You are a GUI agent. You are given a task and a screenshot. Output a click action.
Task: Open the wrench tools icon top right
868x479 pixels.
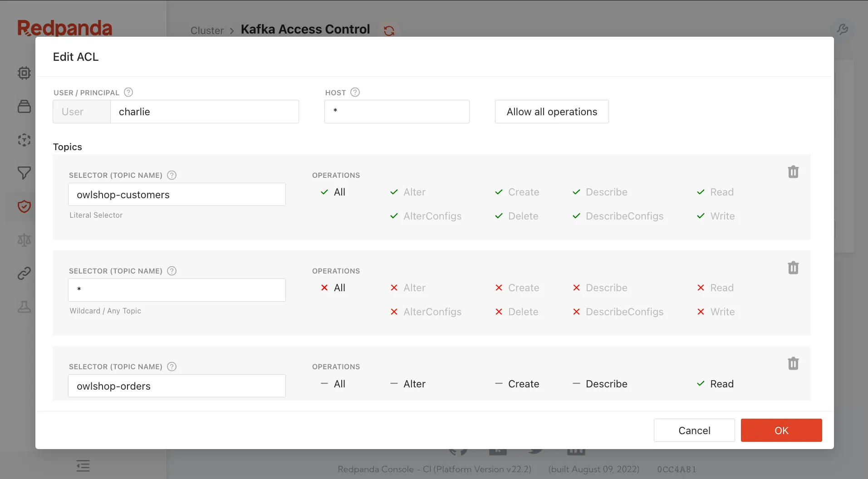point(843,29)
